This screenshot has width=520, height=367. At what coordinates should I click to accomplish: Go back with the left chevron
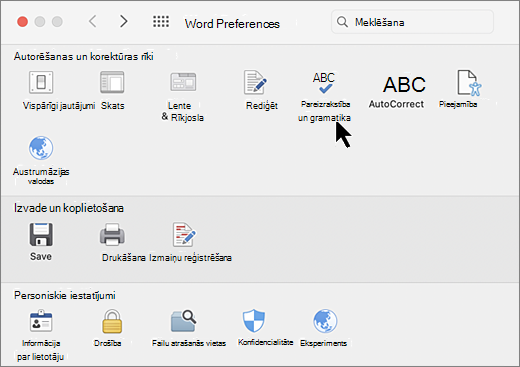tap(93, 22)
